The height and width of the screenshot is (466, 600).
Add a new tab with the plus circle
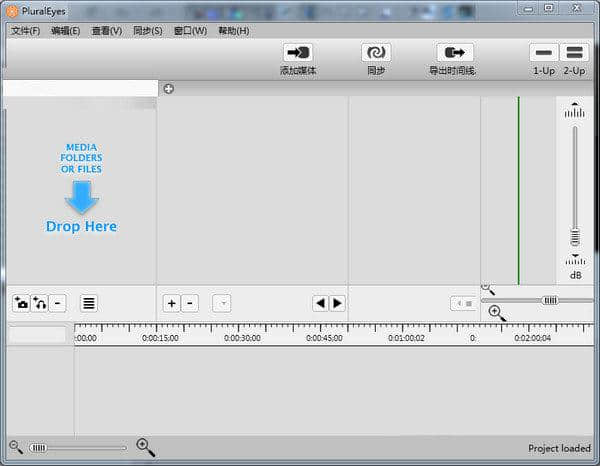click(168, 88)
